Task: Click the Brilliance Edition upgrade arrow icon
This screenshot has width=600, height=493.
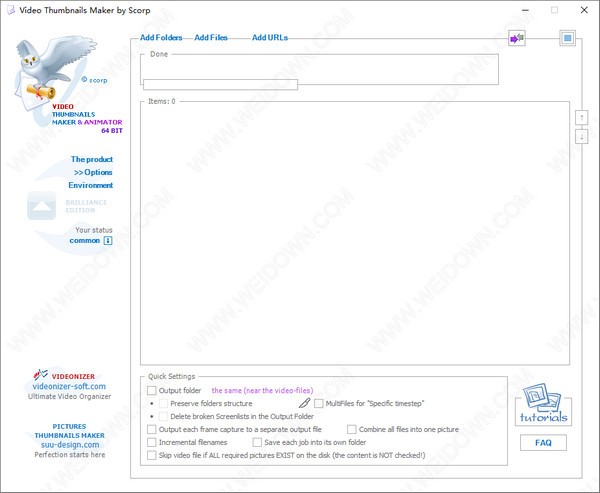Action: 42,206
